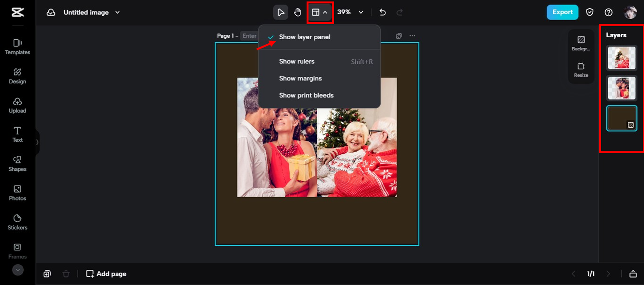This screenshot has width=644, height=285.
Task: Delete page with the trash icon
Action: [66, 274]
